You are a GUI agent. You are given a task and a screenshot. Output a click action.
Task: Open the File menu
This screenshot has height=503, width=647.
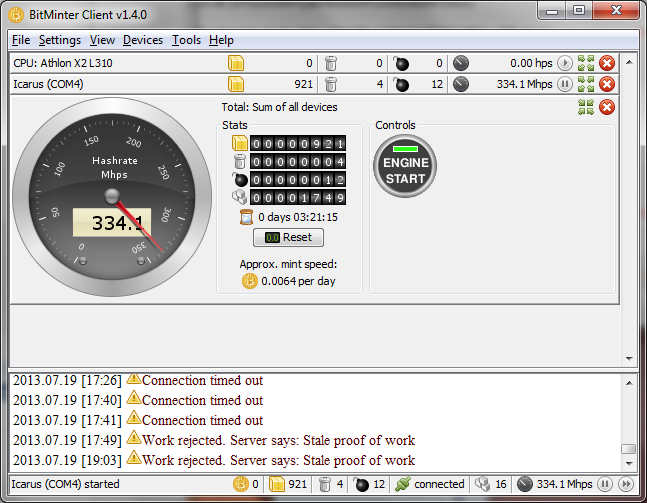point(21,40)
